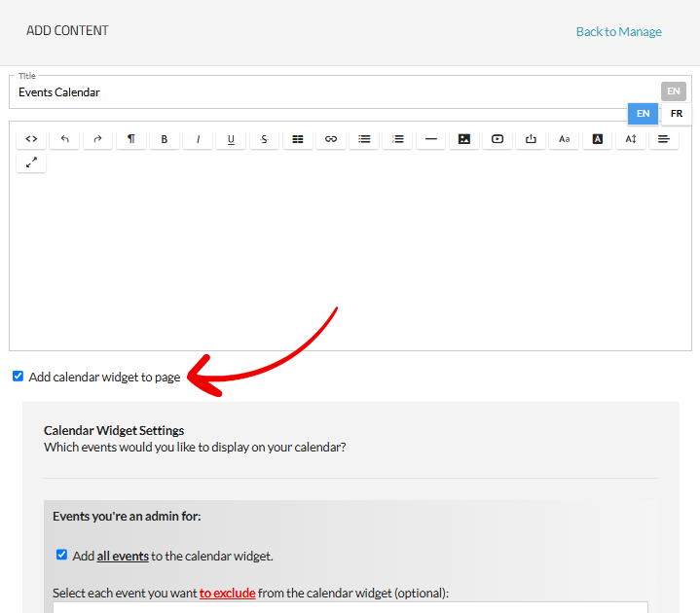Image resolution: width=700 pixels, height=613 pixels.
Task: Switch to the FR language tab
Action: [676, 114]
